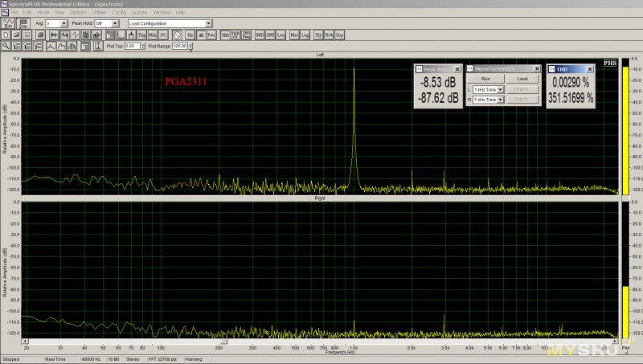643x364 pixels.
Task: Open the Edit menu
Action: pyautogui.click(x=27, y=12)
